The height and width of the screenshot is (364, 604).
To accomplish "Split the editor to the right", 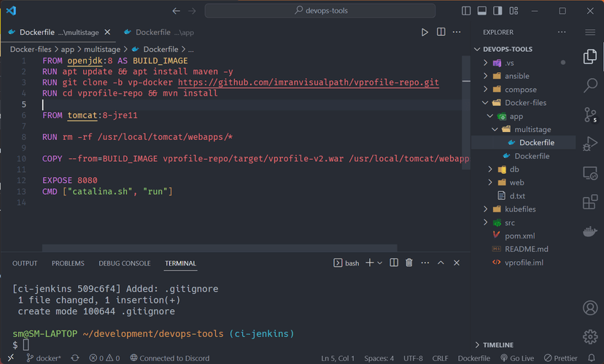I will (441, 32).
